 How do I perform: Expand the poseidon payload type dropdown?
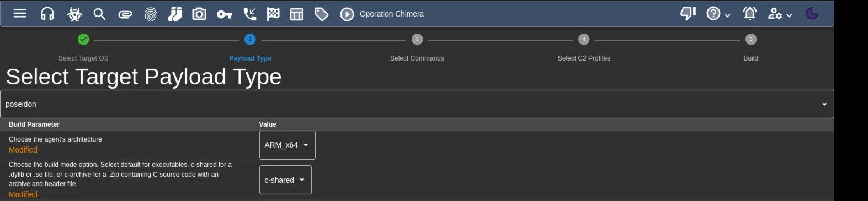click(417, 104)
